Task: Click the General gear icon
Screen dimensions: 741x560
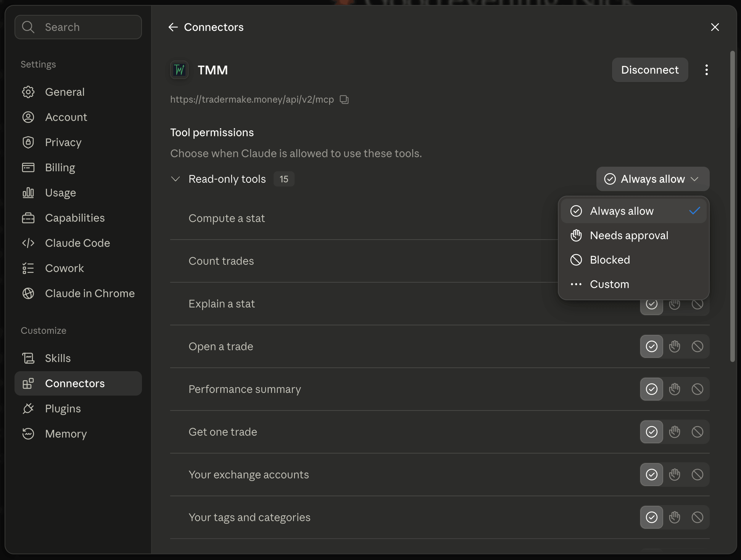Action: click(x=28, y=92)
